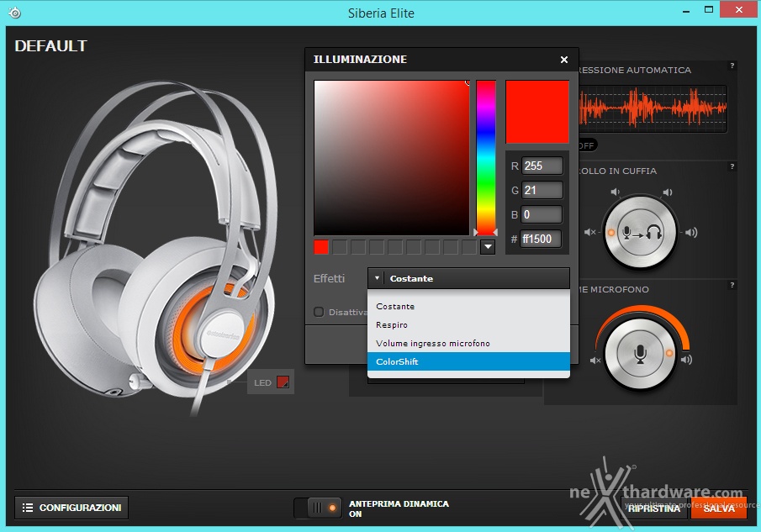Click the red color preview box
Image resolution: width=761 pixels, height=532 pixels.
[537, 112]
